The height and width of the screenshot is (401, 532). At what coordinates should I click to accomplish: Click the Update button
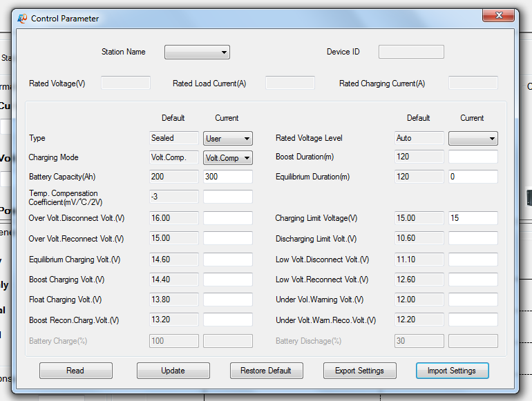173,371
